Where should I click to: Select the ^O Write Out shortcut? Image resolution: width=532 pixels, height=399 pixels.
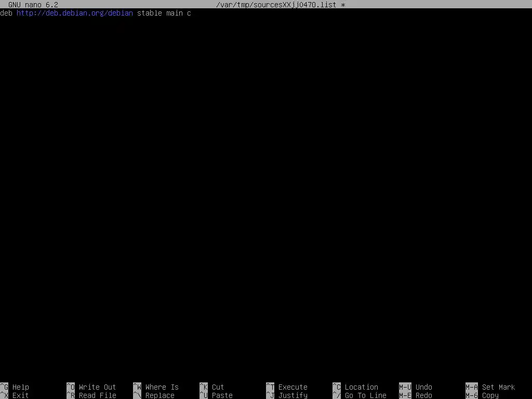(x=91, y=387)
